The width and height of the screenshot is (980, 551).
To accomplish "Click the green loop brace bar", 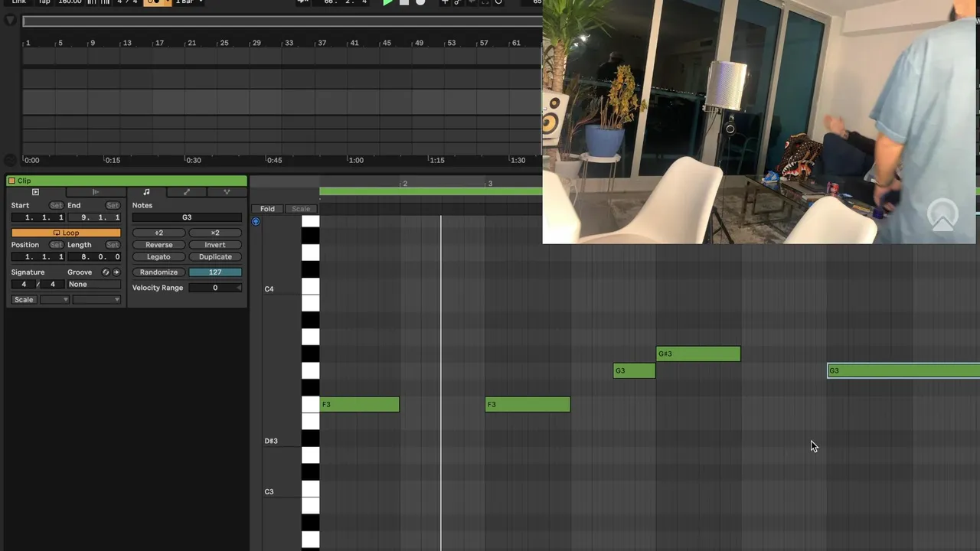I will pyautogui.click(x=431, y=191).
